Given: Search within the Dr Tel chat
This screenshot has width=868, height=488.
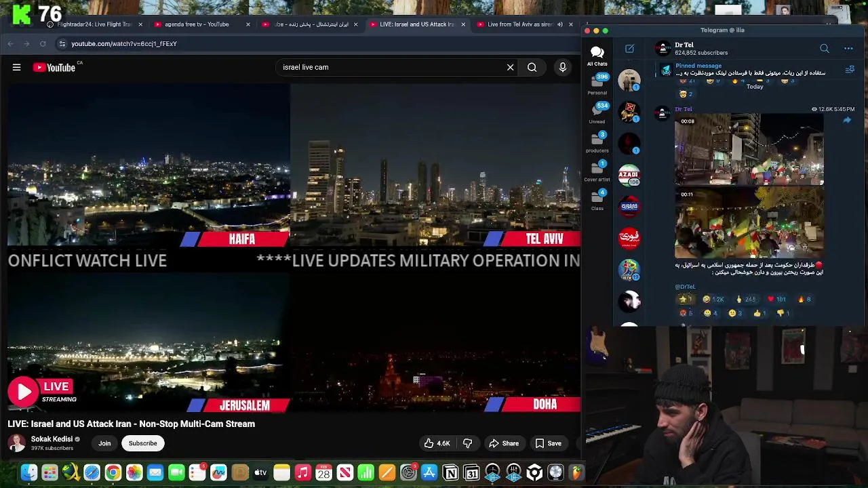Looking at the screenshot, I should (825, 49).
